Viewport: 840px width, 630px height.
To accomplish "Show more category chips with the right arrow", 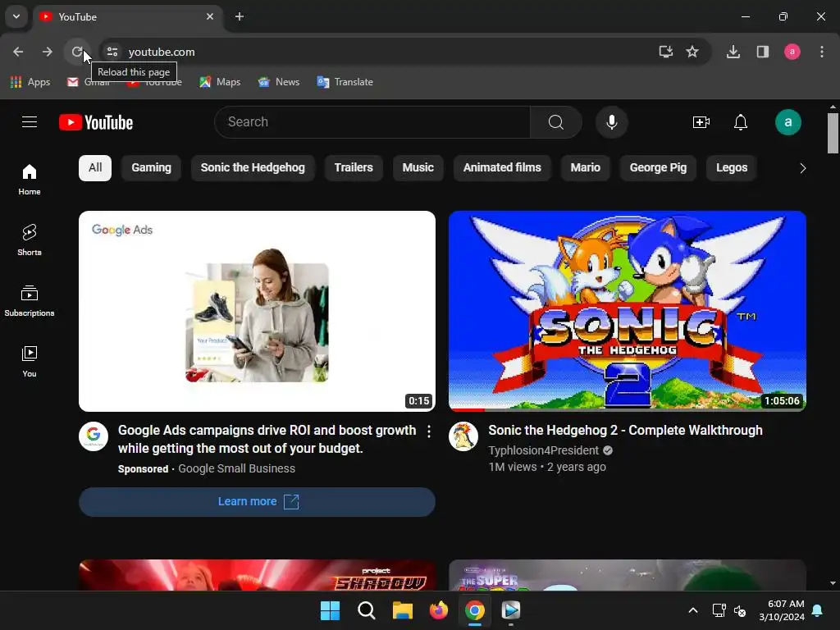I will (802, 168).
